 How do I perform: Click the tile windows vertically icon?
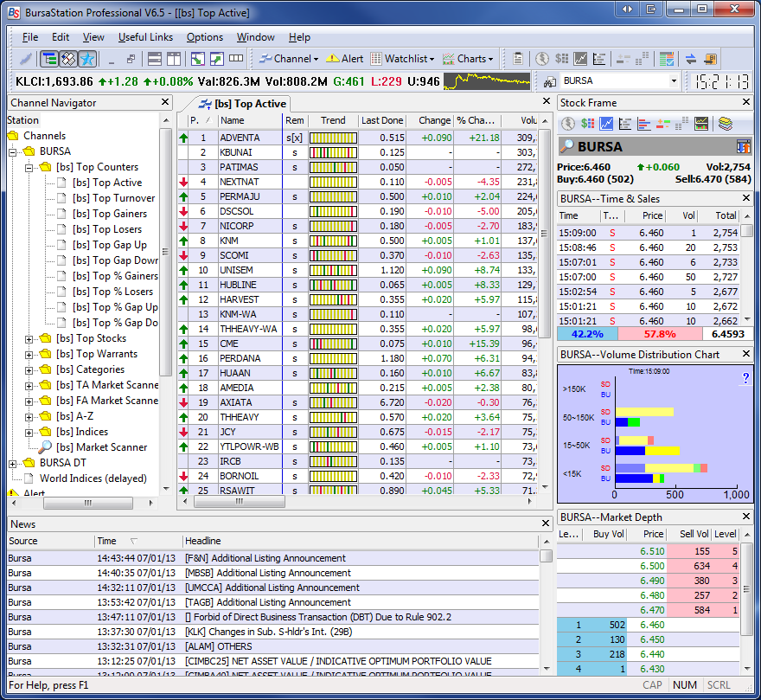173,59
